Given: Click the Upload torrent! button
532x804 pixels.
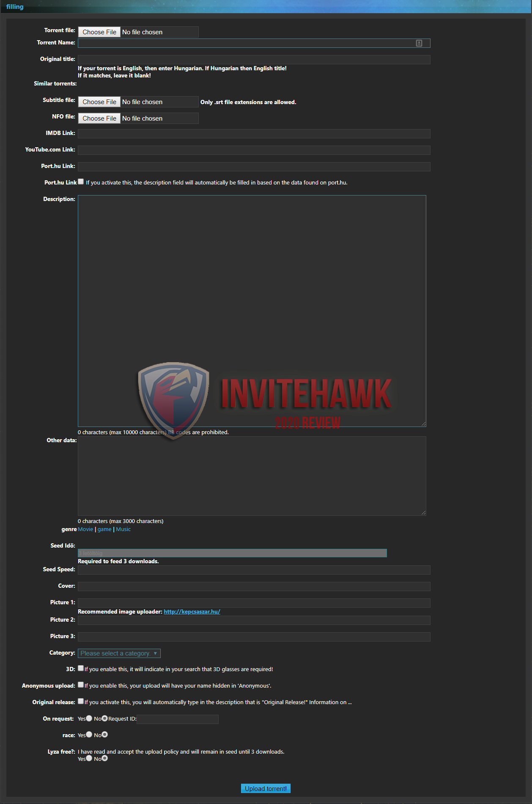Looking at the screenshot, I should coord(266,789).
